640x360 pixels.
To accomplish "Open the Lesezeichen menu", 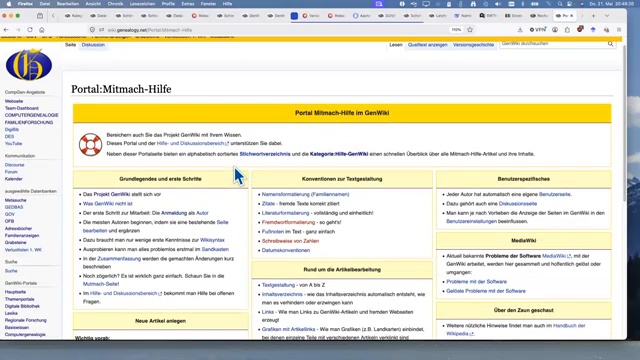I will [x=142, y=4].
